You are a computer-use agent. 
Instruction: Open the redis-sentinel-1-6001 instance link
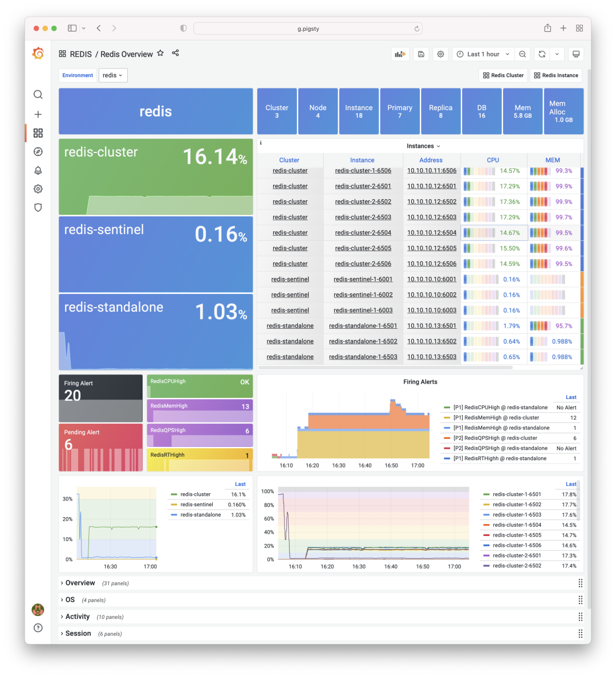[362, 279]
